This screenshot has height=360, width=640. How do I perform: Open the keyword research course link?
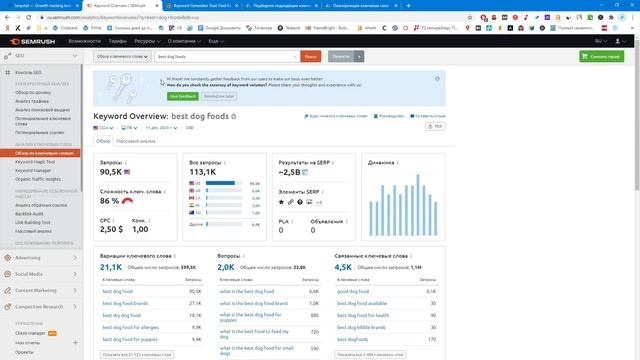pos(336,116)
